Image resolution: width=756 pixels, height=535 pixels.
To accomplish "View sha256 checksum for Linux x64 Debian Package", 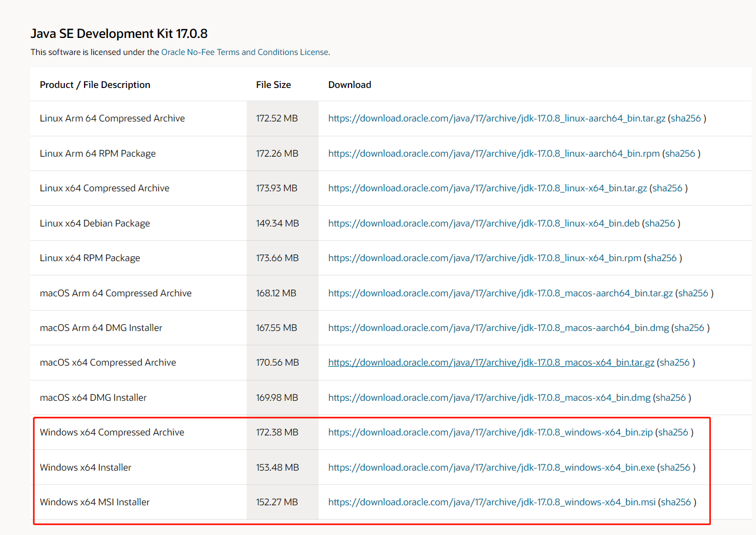I will coord(660,223).
